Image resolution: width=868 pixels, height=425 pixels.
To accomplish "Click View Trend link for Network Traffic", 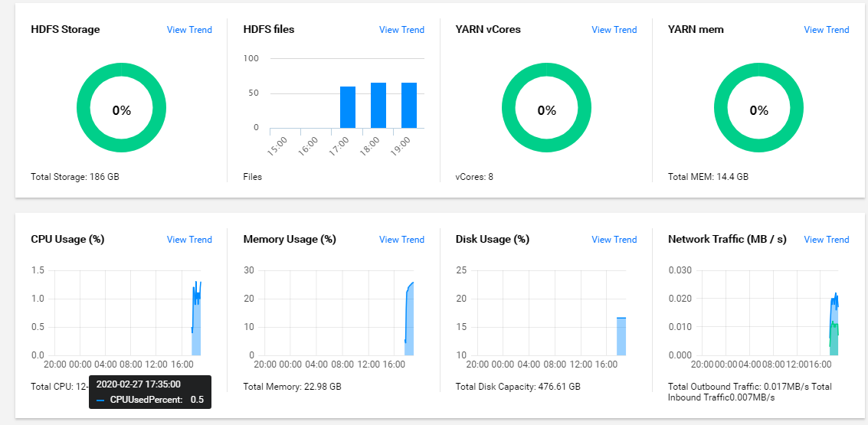I will [827, 240].
